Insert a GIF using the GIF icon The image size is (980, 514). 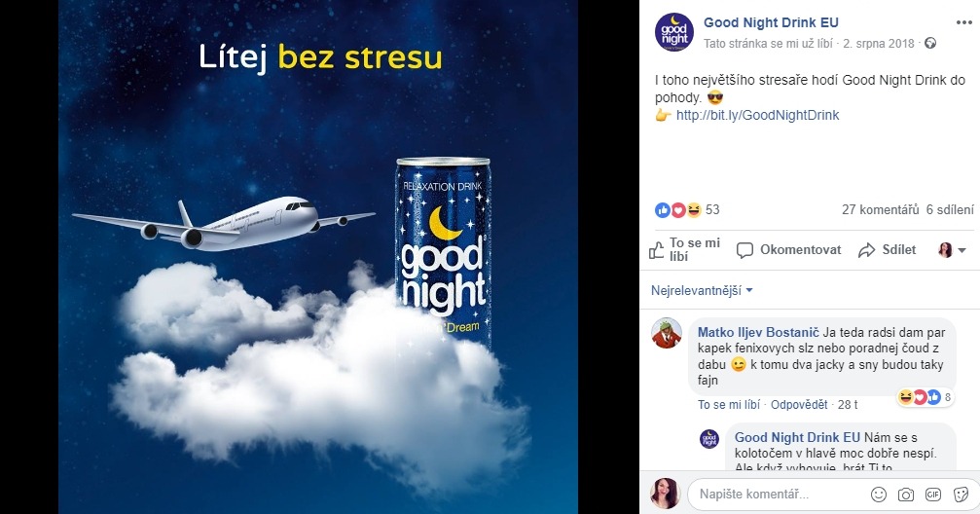coord(933,494)
